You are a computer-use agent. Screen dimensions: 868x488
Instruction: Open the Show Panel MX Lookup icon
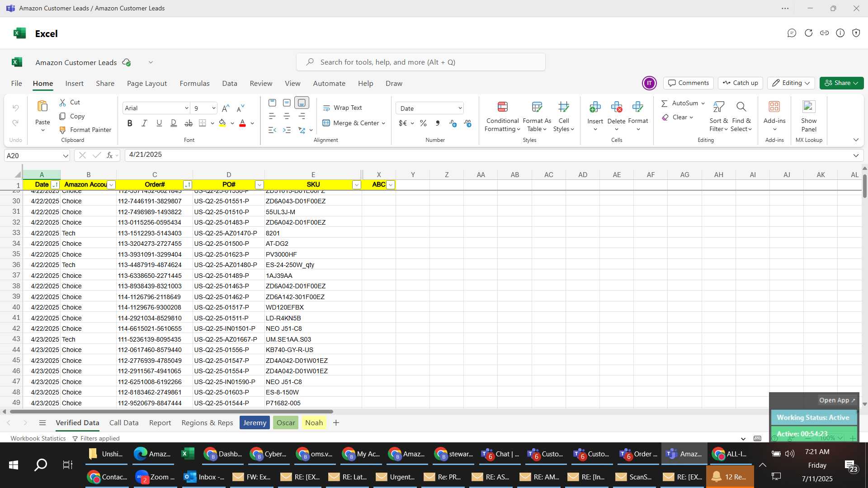pos(809,107)
